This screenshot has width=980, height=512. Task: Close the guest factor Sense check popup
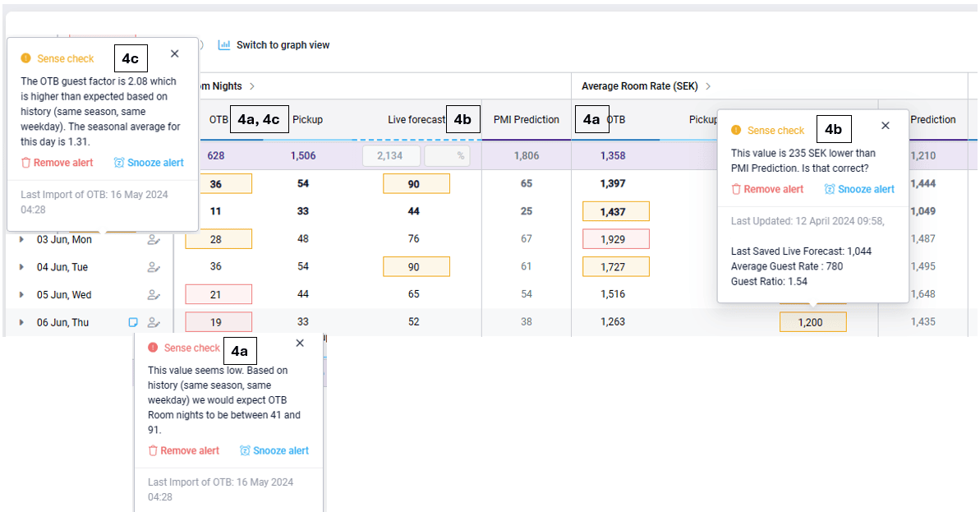(174, 54)
